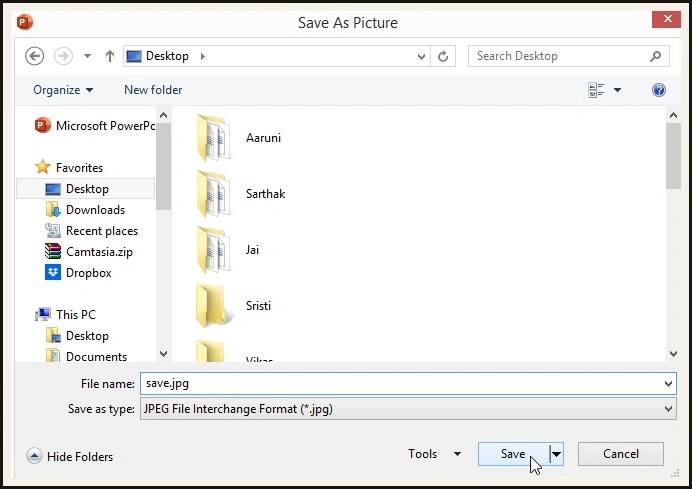The image size is (692, 489).
Task: Click the Cancel button
Action: click(621, 454)
